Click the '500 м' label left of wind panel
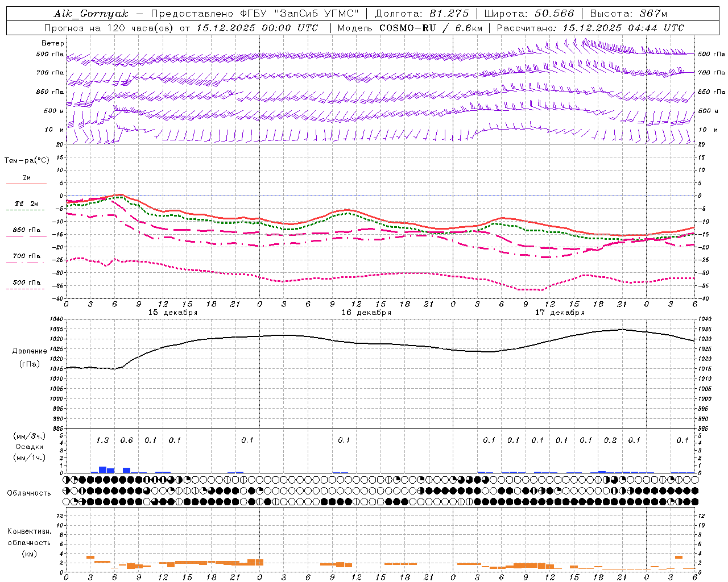This screenshot has height=582, width=728. pyautogui.click(x=54, y=111)
